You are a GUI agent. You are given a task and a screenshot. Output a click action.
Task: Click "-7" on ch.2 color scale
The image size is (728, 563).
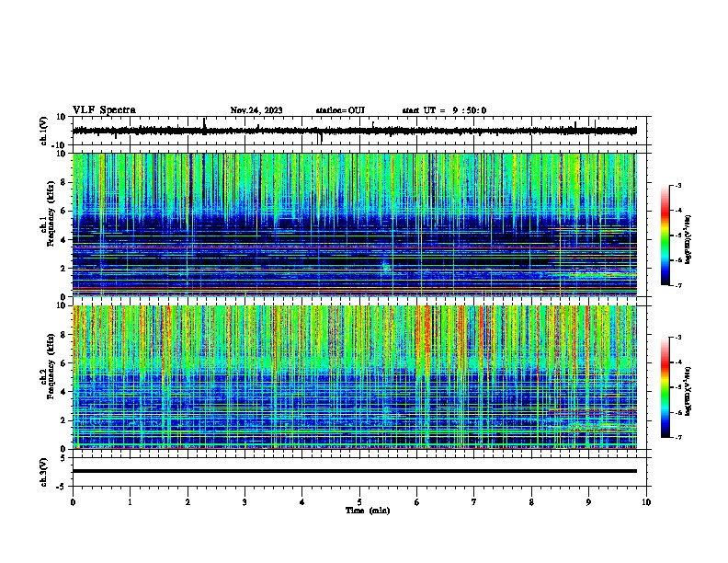(x=677, y=437)
